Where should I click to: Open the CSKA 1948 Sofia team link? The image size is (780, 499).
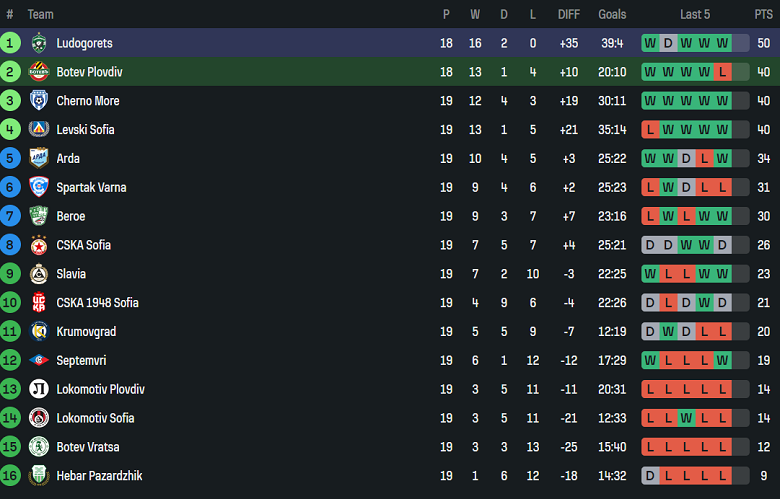point(97,303)
